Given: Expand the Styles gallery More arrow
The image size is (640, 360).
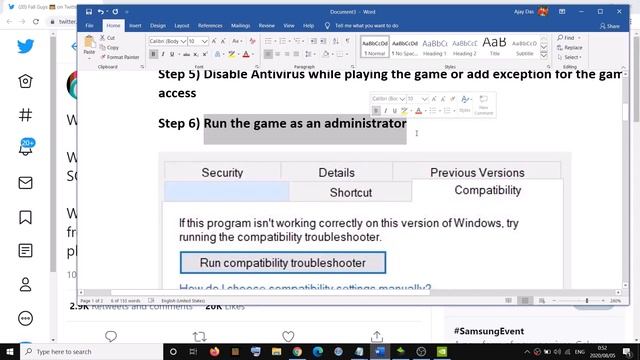Looking at the screenshot, I should coord(544,55).
